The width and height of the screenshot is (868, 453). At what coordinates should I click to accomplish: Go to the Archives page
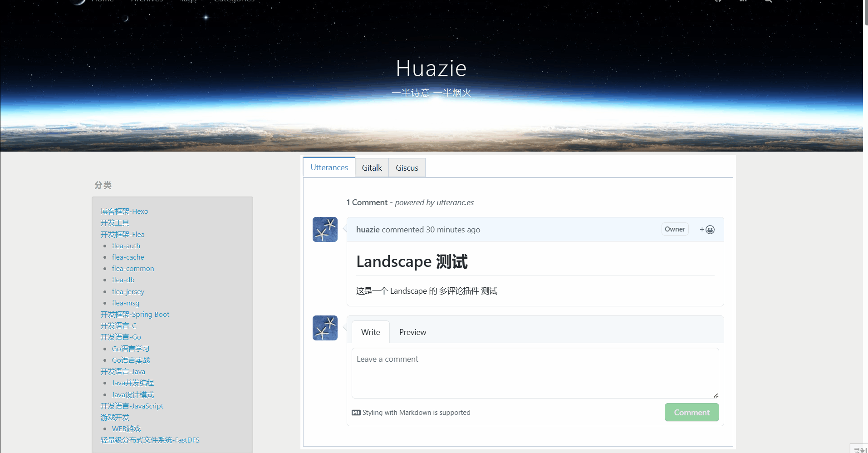pyautogui.click(x=147, y=1)
